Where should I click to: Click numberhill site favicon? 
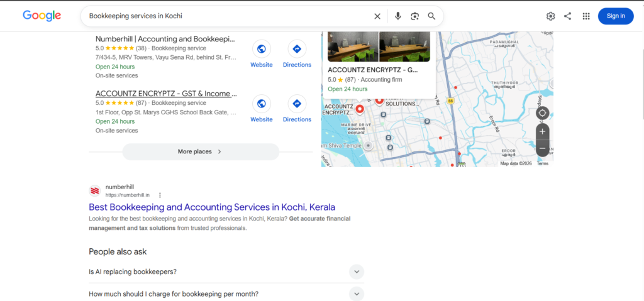(x=95, y=190)
